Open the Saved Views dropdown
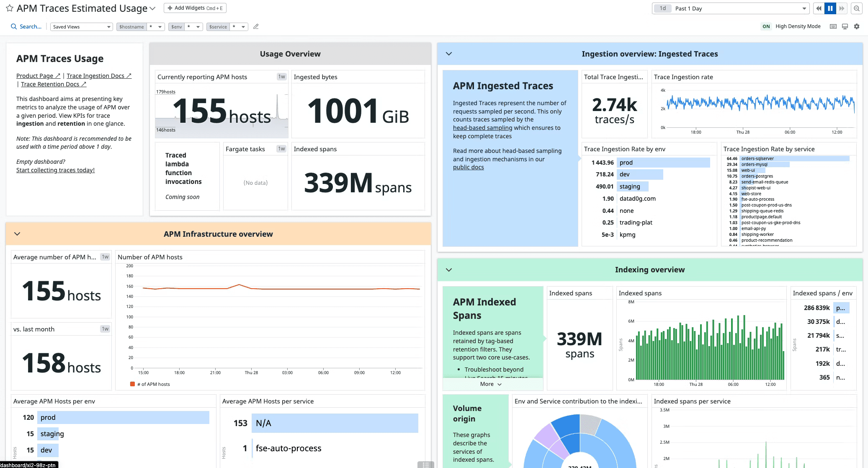Image resolution: width=868 pixels, height=468 pixels. (x=82, y=27)
